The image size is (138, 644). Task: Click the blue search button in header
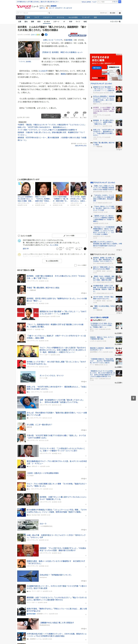coord(120,2)
